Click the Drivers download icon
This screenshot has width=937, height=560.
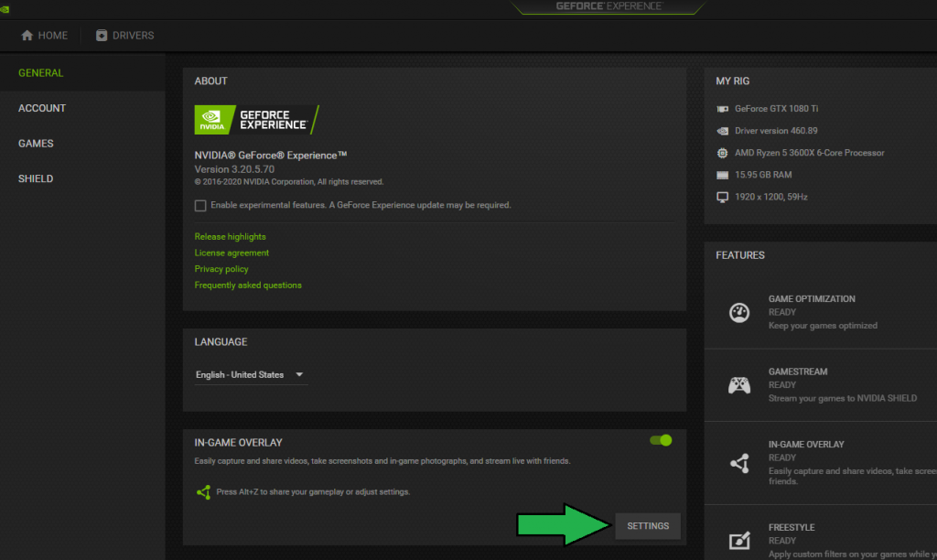tap(102, 36)
